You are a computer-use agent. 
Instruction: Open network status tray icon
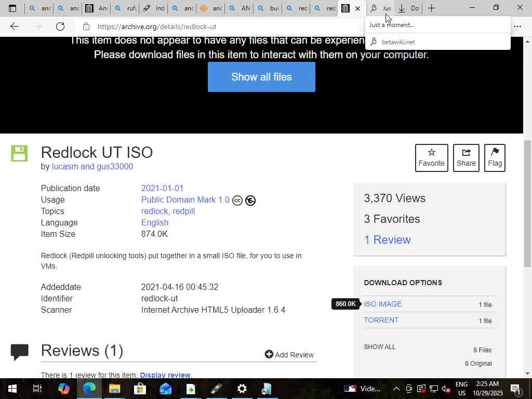(434, 389)
